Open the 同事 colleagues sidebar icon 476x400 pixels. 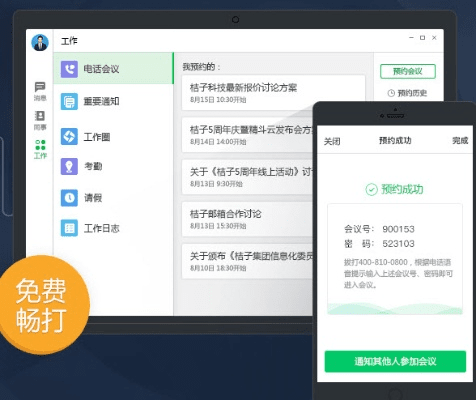[x=40, y=120]
